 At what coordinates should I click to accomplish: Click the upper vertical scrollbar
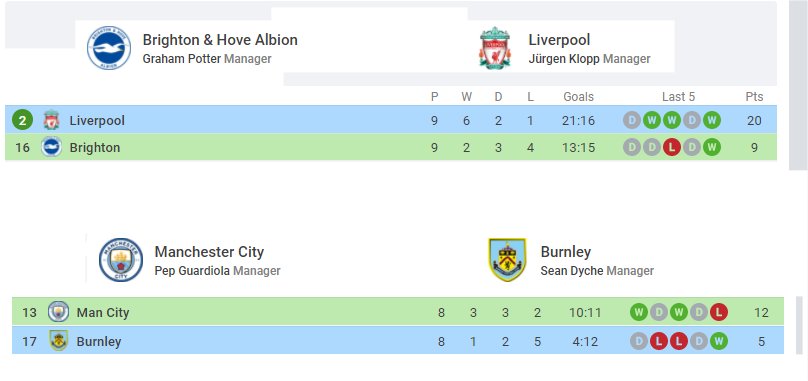pos(798,85)
